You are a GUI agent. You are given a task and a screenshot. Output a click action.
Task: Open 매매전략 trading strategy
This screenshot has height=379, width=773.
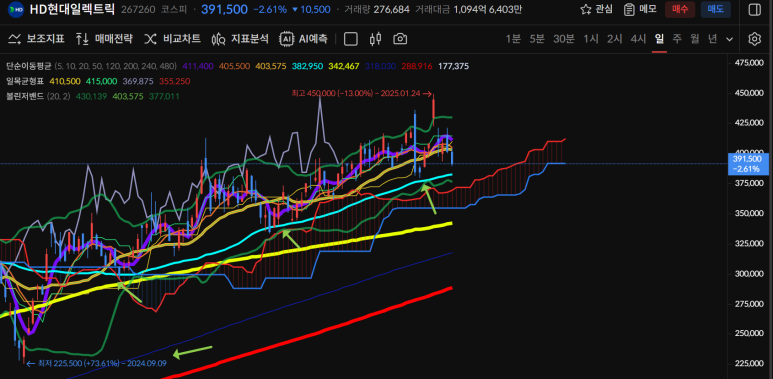(105, 39)
